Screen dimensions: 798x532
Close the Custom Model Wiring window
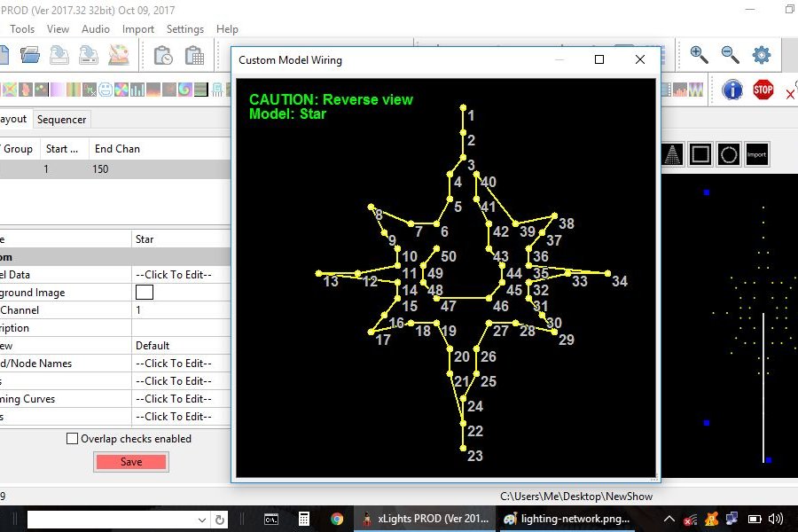click(640, 59)
